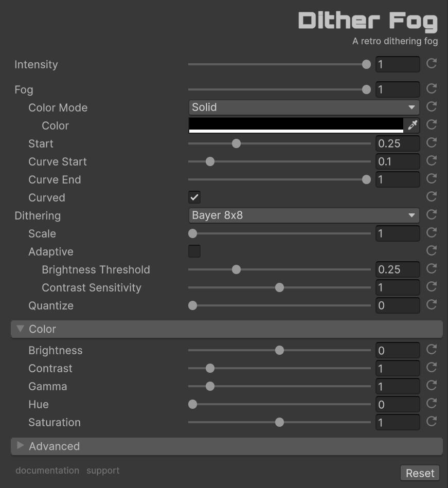This screenshot has height=488, width=448.
Task: Reset Saturation using the circular arrow icon
Action: (432, 421)
